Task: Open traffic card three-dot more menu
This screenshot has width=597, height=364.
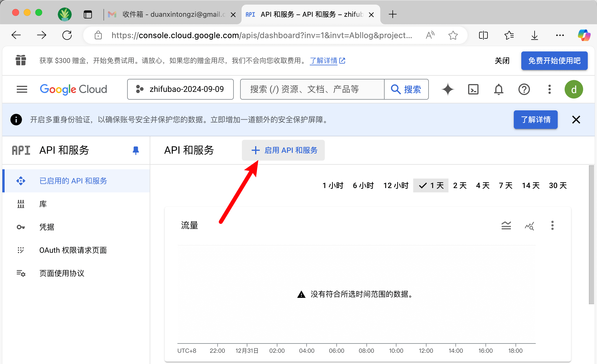Action: (x=552, y=225)
